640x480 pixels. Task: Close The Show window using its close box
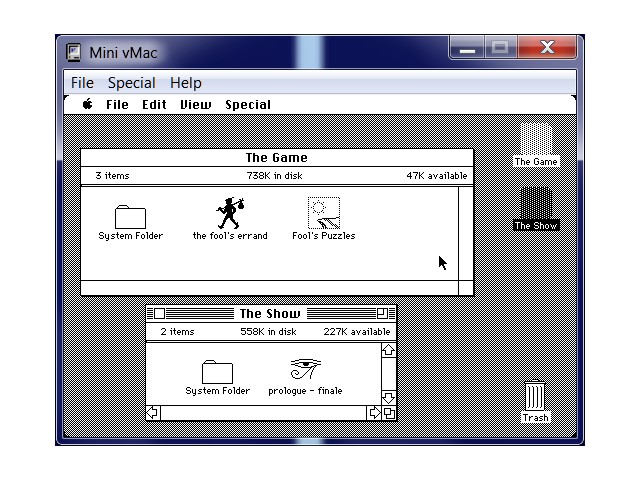point(160,313)
